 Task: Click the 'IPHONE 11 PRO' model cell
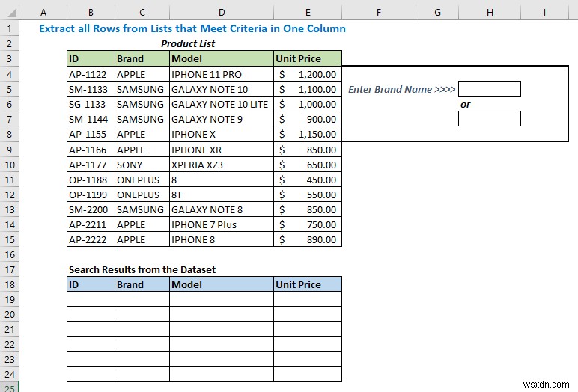(x=222, y=74)
